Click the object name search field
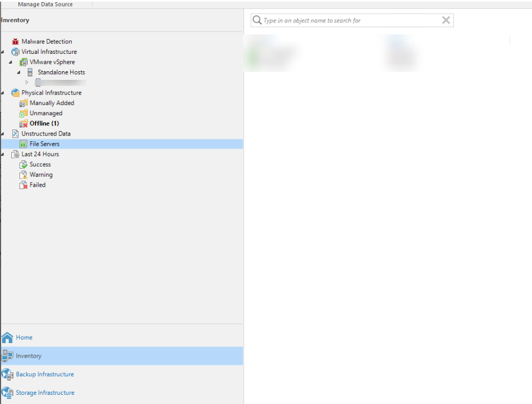Image resolution: width=532 pixels, height=404 pixels. [x=348, y=21]
